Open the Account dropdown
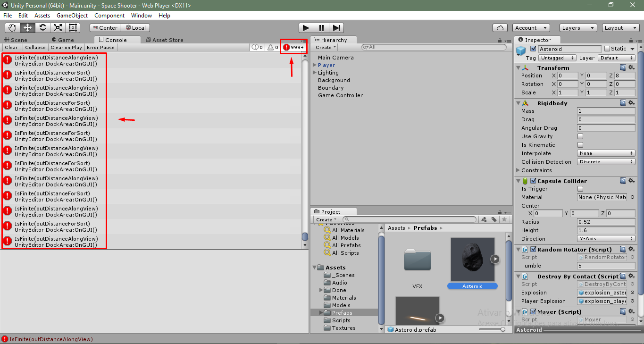This screenshot has width=644, height=344. (x=531, y=28)
